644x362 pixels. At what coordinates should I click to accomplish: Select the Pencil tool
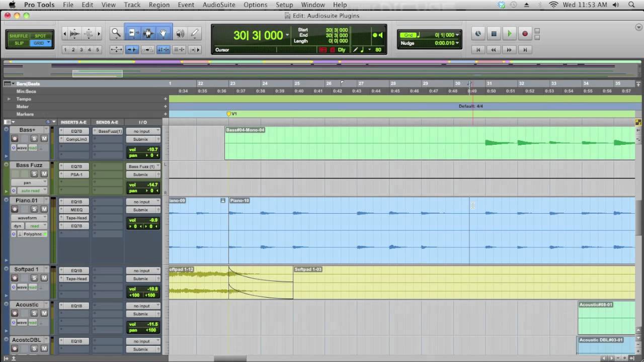coord(195,33)
